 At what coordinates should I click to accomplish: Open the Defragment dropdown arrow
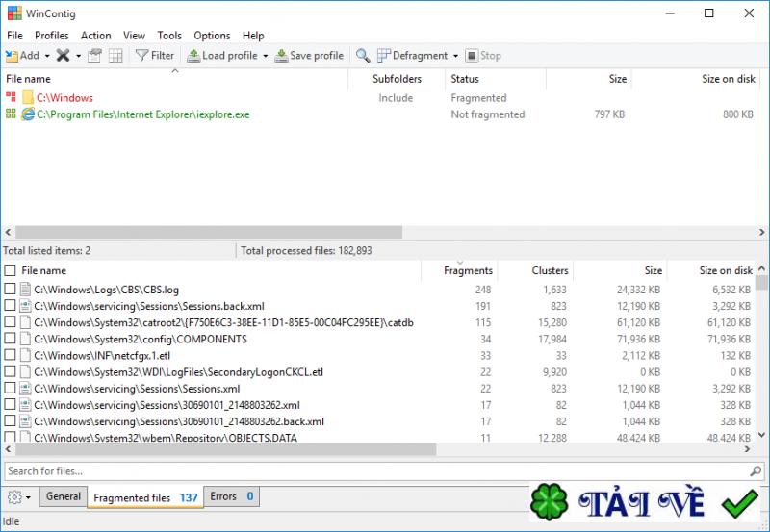point(455,56)
